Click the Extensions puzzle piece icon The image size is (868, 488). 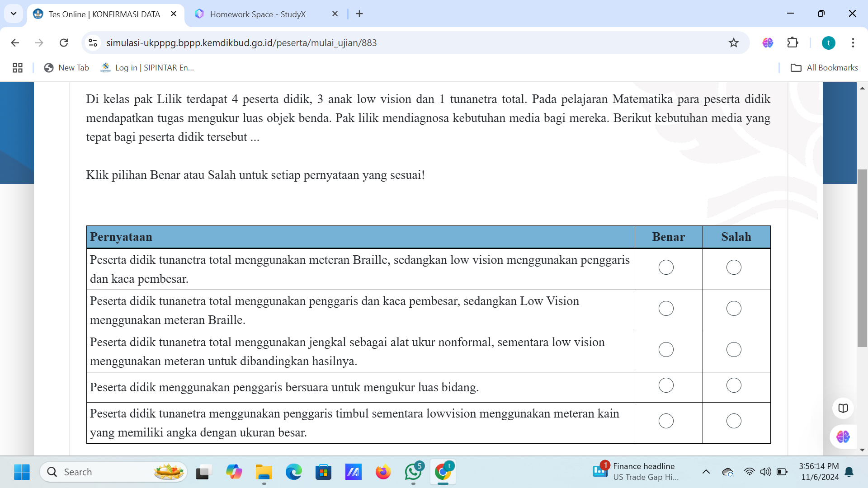click(793, 42)
